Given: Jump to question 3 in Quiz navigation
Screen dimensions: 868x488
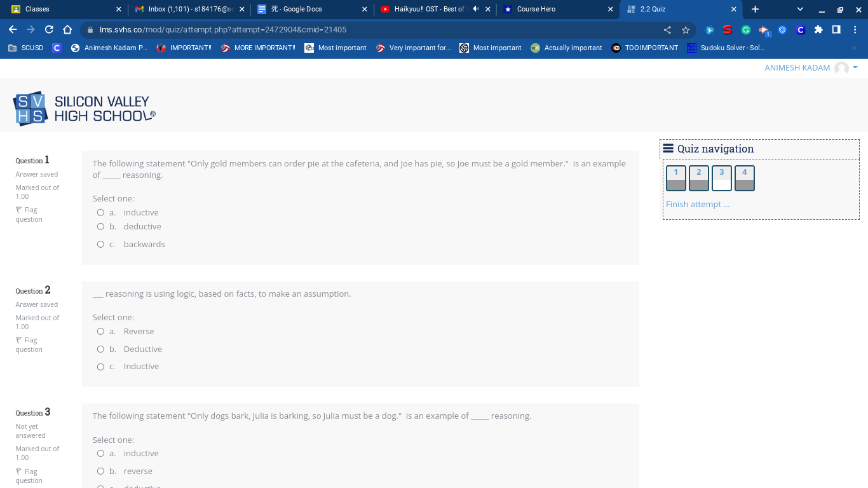Looking at the screenshot, I should [722, 179].
